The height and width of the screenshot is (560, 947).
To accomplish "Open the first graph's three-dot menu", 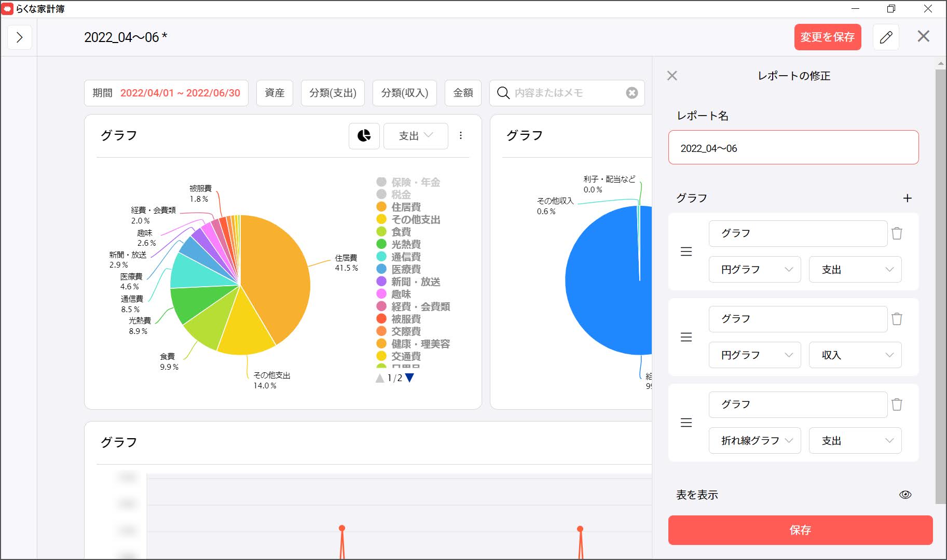I will pos(461,136).
